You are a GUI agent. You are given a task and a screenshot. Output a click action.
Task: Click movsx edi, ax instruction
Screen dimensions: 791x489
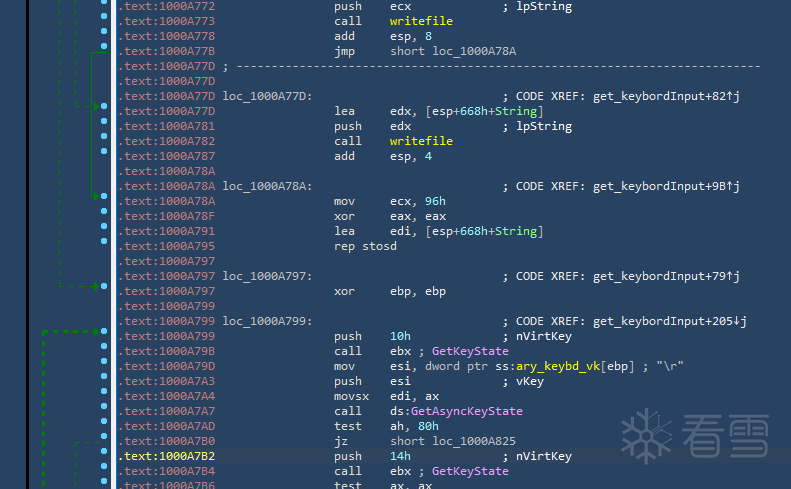[x=386, y=396]
